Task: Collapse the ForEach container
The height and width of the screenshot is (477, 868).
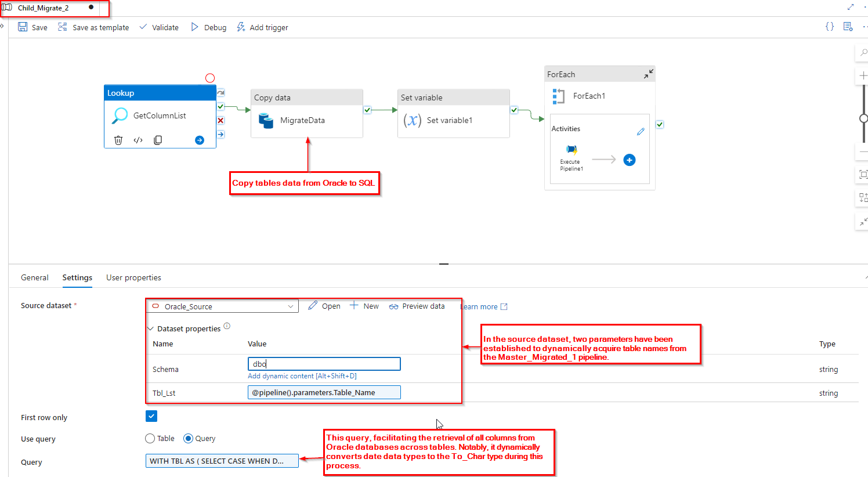Action: [x=649, y=74]
